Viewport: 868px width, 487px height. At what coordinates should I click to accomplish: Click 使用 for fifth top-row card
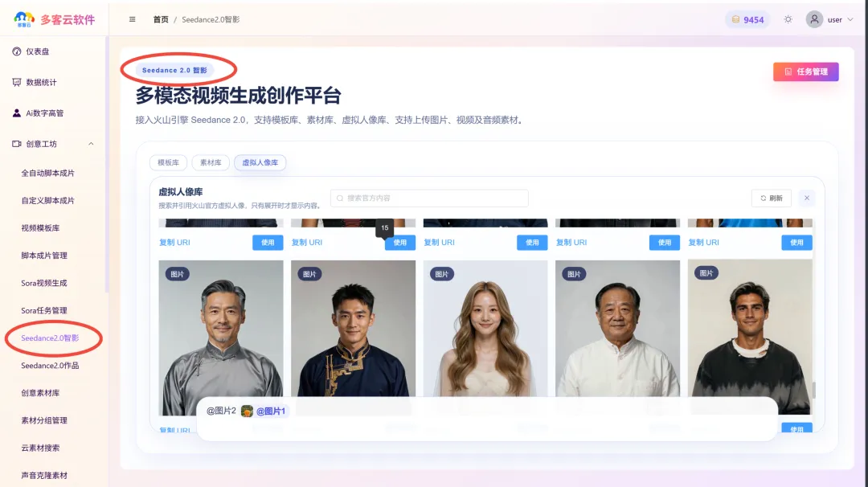[796, 243]
